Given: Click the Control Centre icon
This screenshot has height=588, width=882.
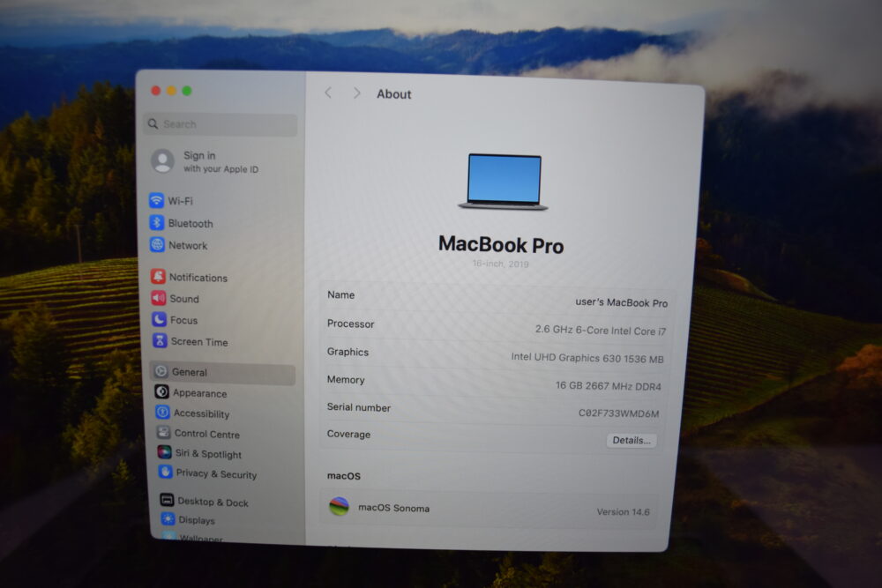Looking at the screenshot, I should [x=164, y=432].
